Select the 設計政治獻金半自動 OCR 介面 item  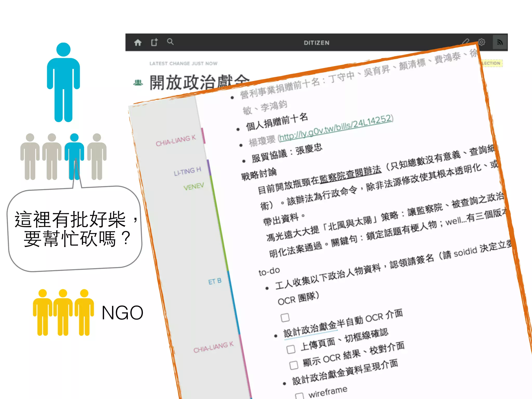tap(343, 323)
